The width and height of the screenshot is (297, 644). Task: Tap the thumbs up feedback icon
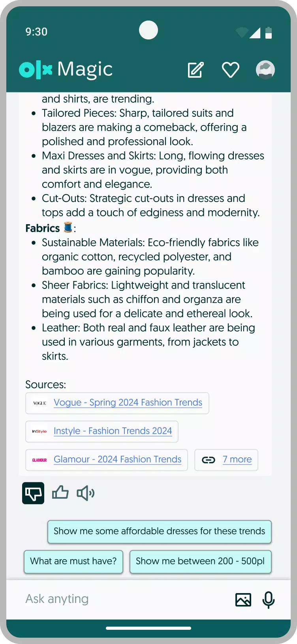pos(60,493)
